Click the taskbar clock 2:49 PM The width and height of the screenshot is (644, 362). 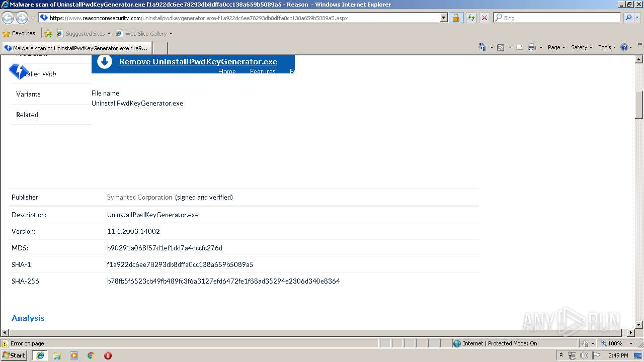pyautogui.click(x=618, y=355)
